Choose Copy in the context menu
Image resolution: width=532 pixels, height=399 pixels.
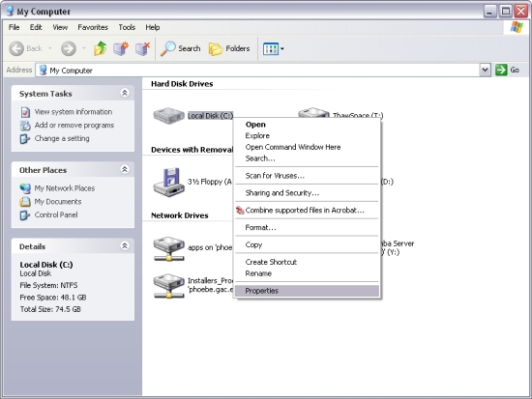307,244
